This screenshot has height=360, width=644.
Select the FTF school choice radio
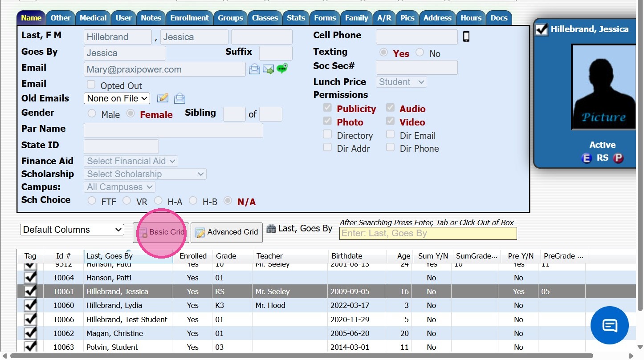pos(92,201)
